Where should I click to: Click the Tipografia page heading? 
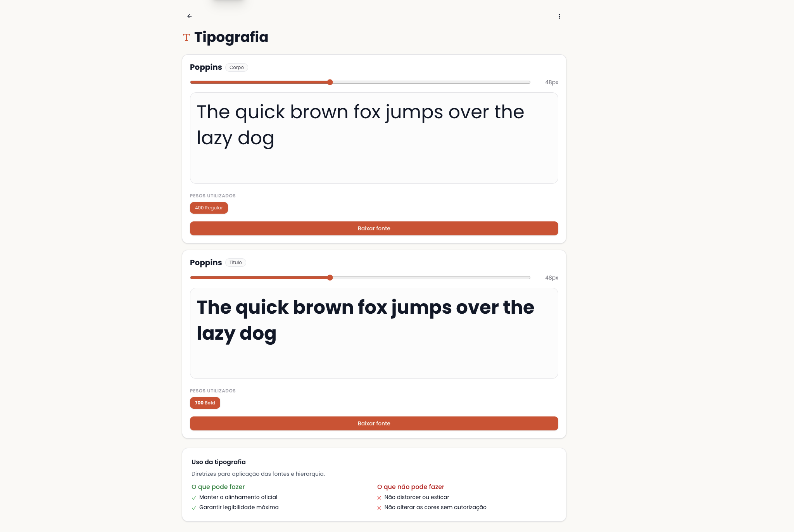(231, 37)
